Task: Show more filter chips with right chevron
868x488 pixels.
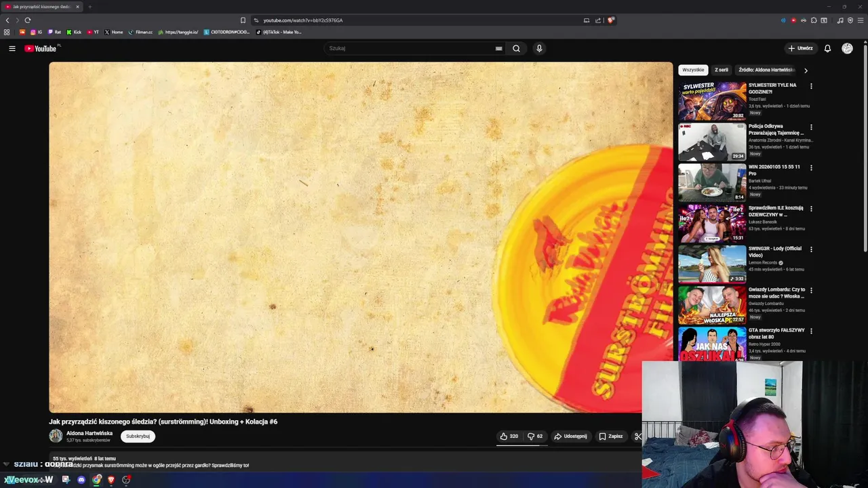Action: pos(806,70)
